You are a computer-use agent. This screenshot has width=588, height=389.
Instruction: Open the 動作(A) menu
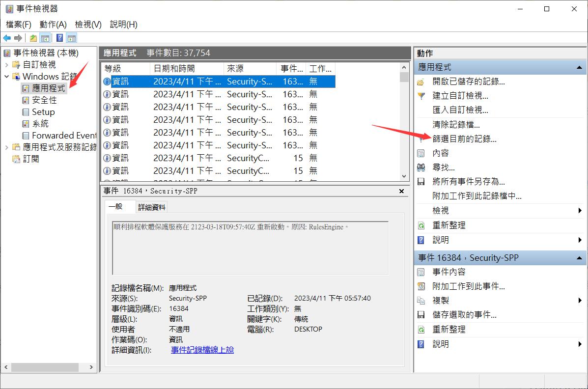point(53,25)
